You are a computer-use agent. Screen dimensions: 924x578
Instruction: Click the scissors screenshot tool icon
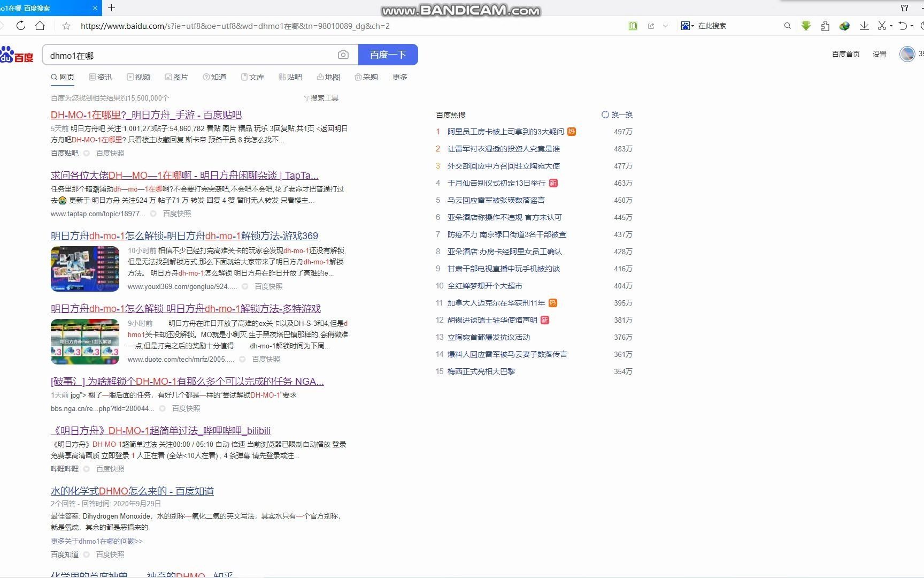pyautogui.click(x=882, y=26)
